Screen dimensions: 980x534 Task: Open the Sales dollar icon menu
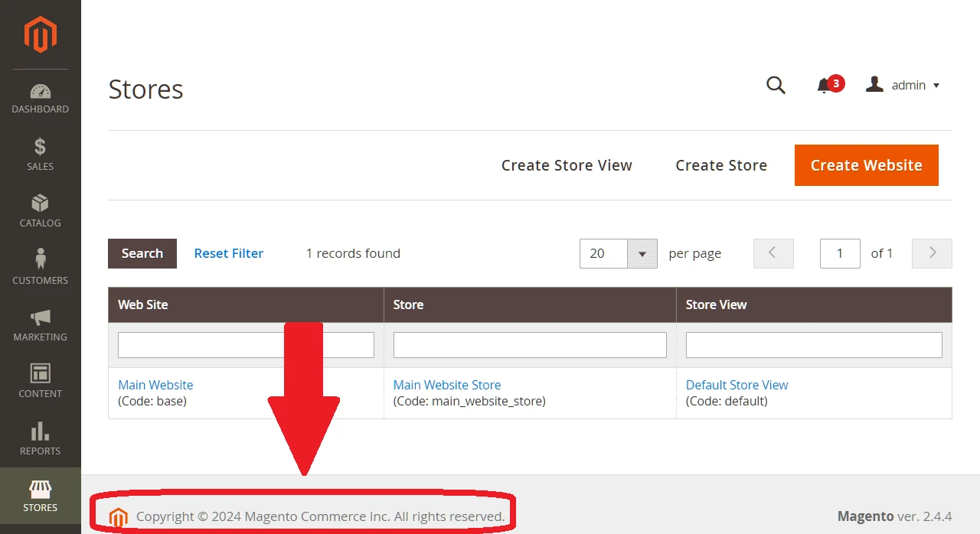coord(40,155)
